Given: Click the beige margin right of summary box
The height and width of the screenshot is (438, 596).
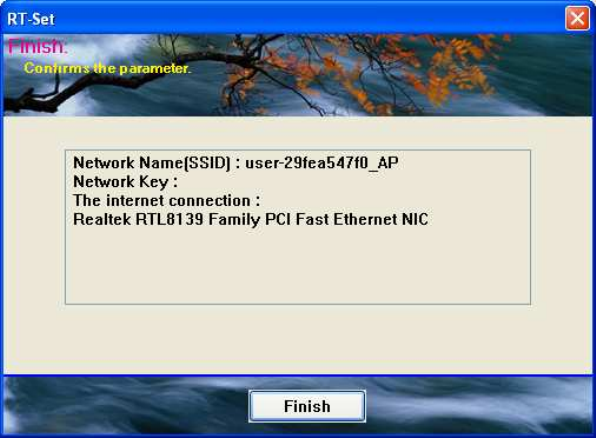Looking at the screenshot, I should 561,227.
